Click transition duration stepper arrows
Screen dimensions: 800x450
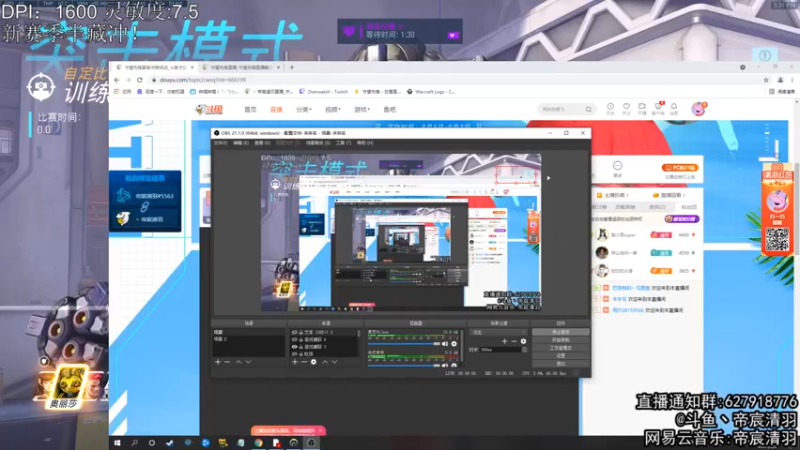tap(524, 350)
